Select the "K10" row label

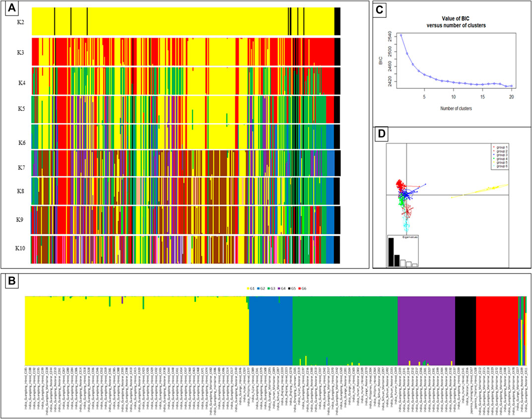pyautogui.click(x=20, y=248)
